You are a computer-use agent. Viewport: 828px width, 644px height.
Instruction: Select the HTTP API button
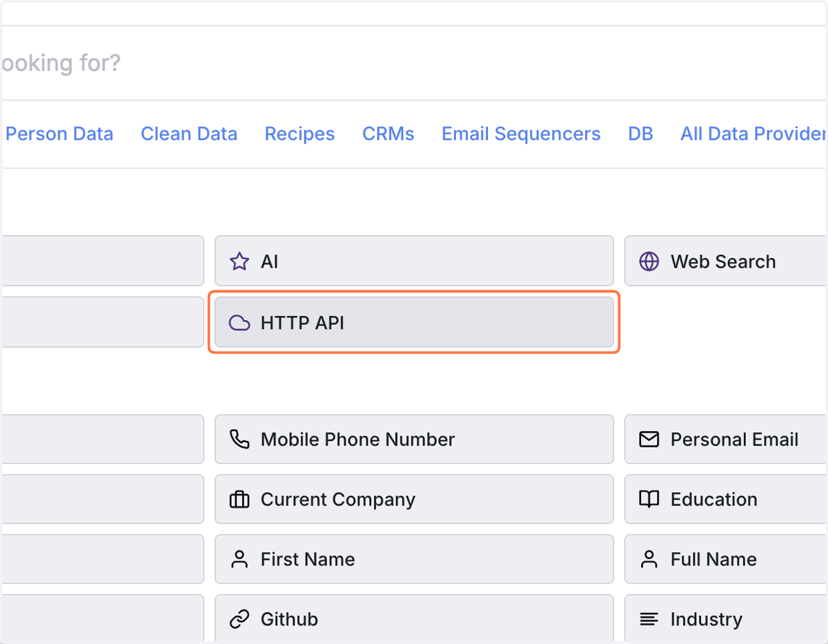tap(414, 322)
